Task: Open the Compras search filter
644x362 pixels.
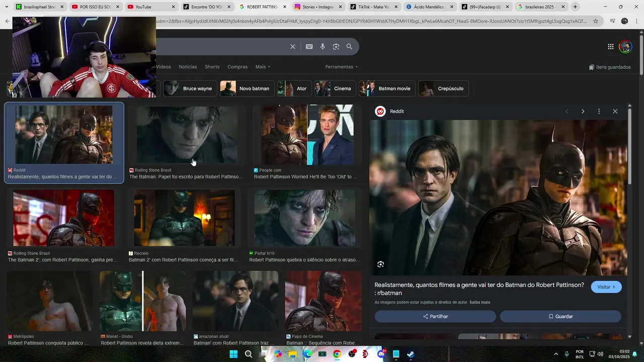Action: pos(237,67)
